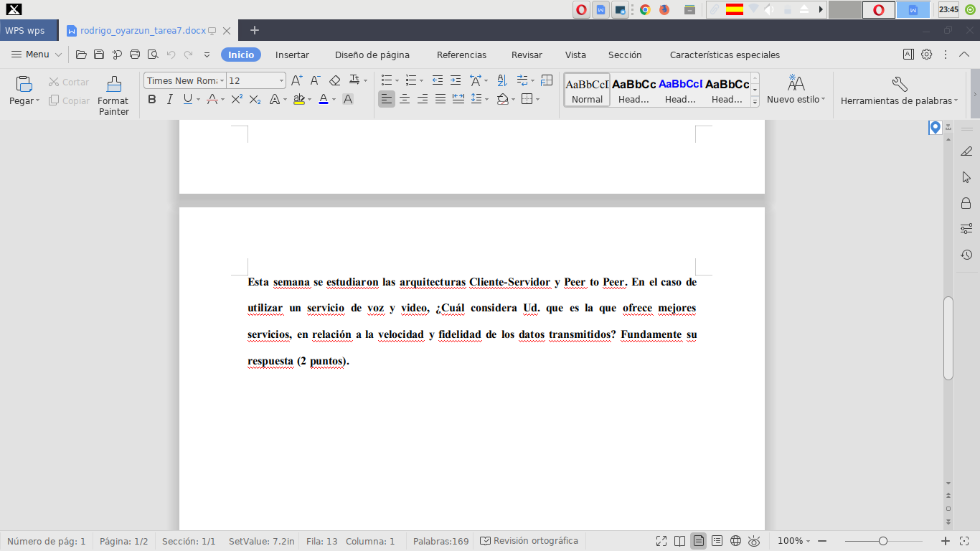This screenshot has height=551, width=980.
Task: Open the Menu dropdown
Action: 37,55
